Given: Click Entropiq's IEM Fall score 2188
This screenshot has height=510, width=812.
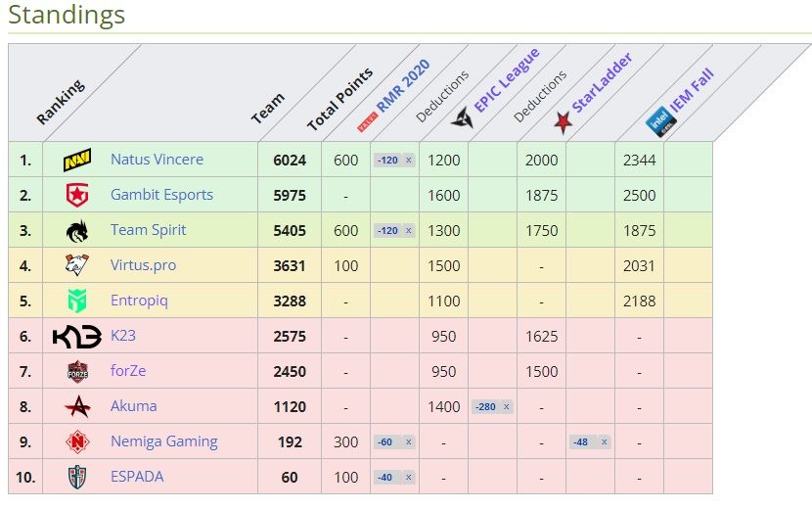Looking at the screenshot, I should (x=640, y=301).
